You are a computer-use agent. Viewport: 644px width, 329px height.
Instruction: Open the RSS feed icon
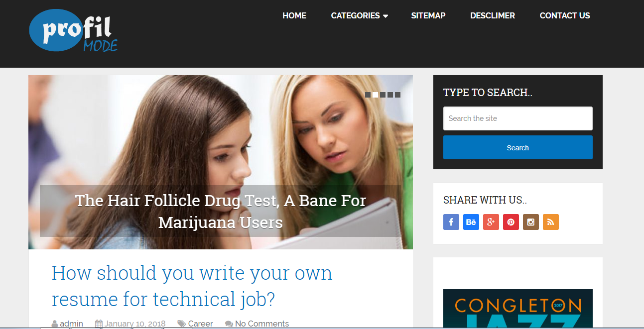551,222
